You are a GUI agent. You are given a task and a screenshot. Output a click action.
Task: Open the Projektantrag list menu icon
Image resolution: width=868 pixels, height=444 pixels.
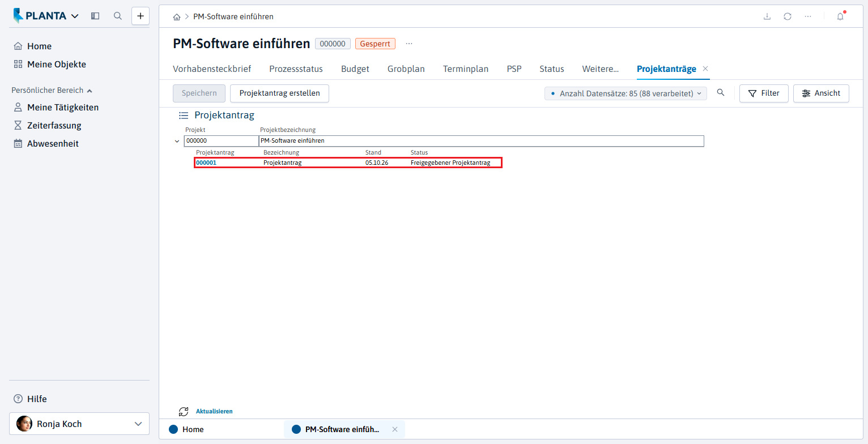[184, 115]
